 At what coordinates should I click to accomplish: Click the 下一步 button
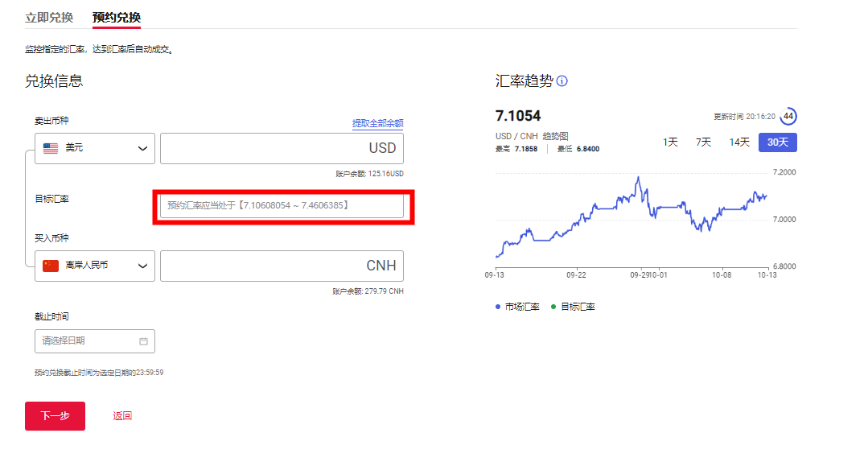point(55,416)
